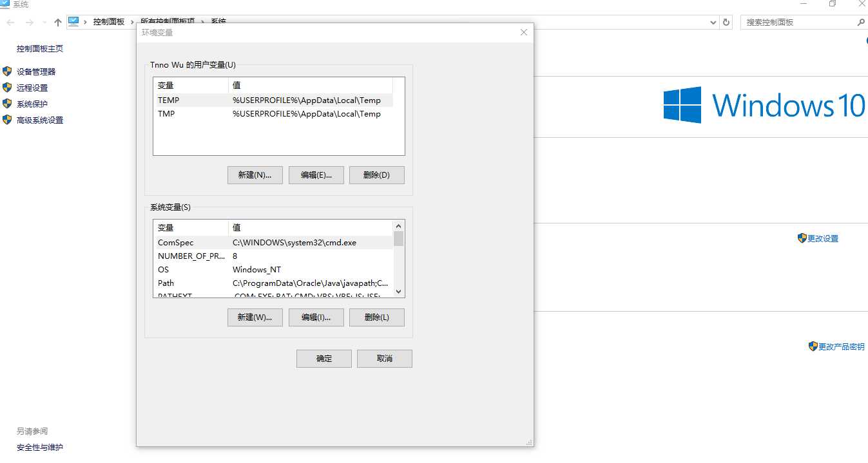The width and height of the screenshot is (868, 463).
Task: Select TEMP user variable row
Action: (x=273, y=100)
